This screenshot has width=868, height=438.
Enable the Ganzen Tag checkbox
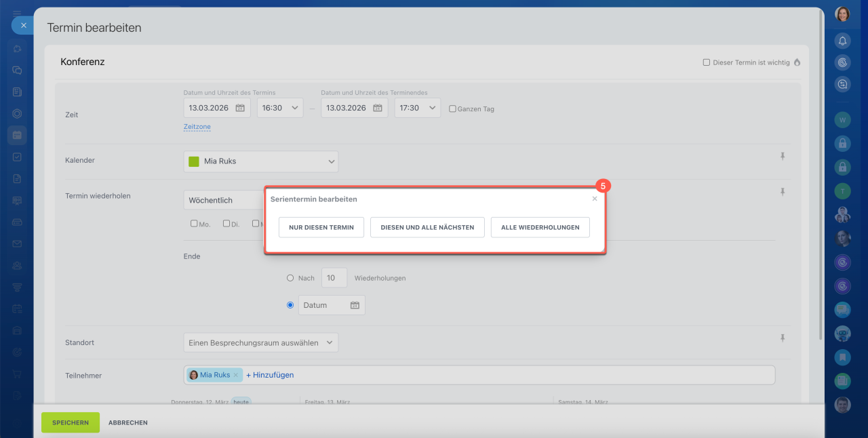click(452, 108)
